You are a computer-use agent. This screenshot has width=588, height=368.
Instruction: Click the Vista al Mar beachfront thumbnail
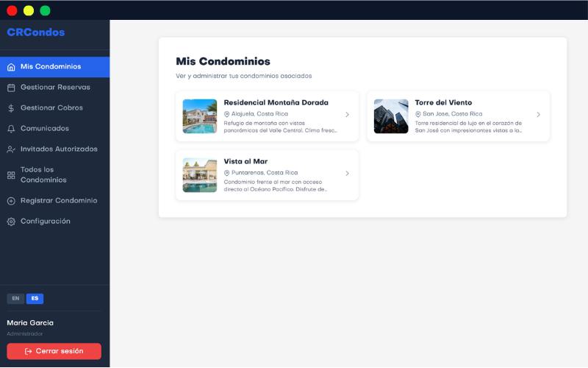tap(200, 175)
